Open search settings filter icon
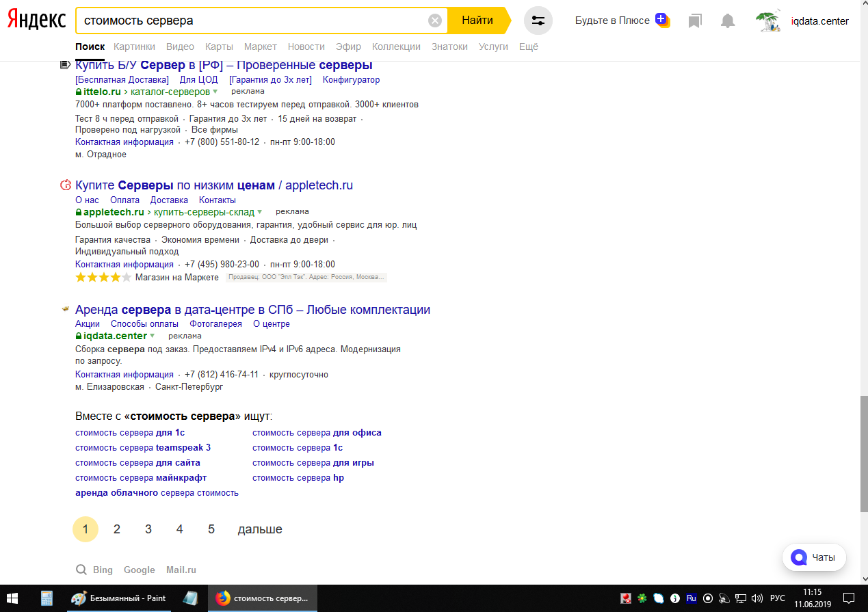 click(x=538, y=21)
